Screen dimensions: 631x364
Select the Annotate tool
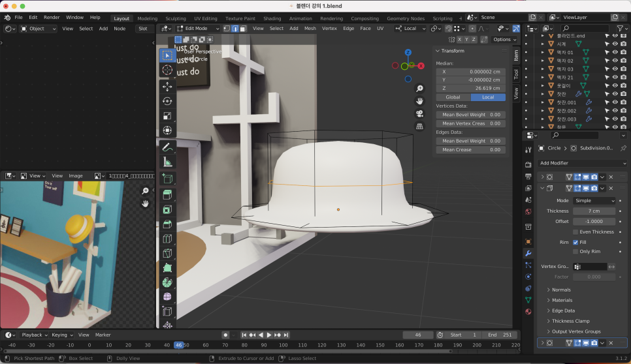167,147
